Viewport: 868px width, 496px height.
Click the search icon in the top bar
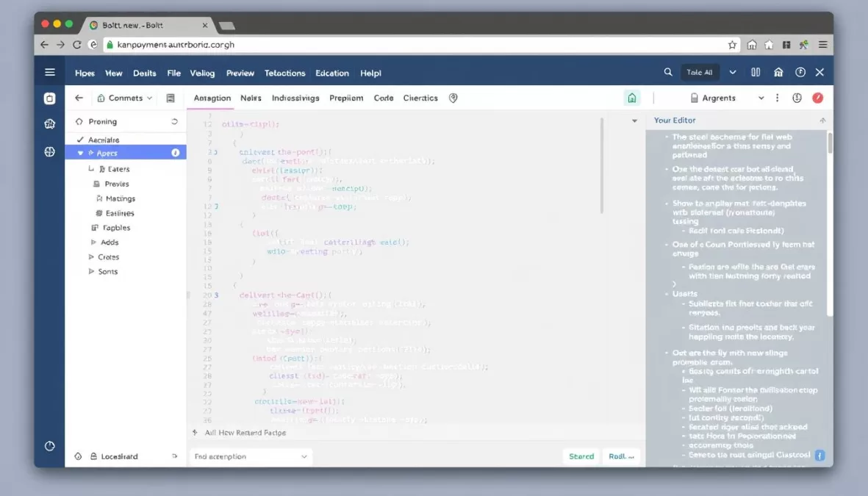coord(667,72)
